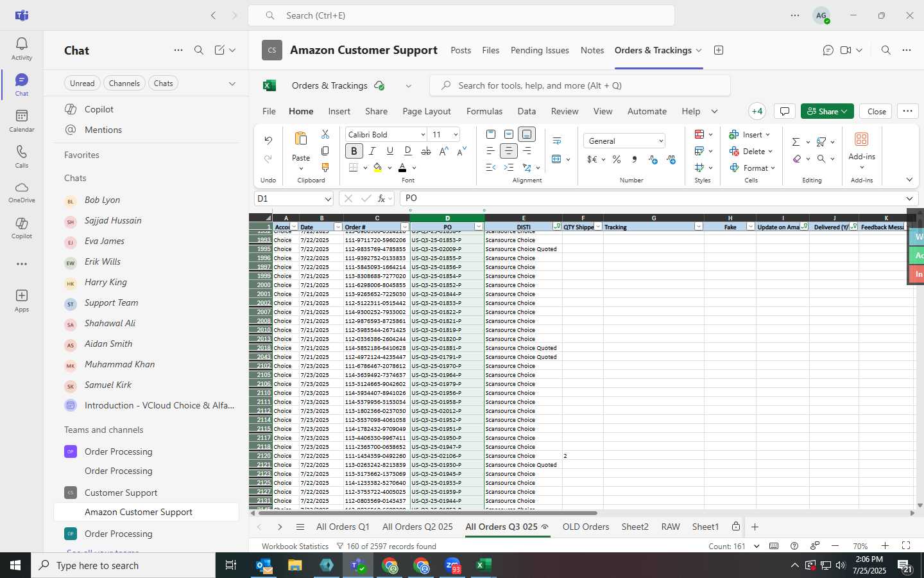The height and width of the screenshot is (578, 924).
Task: Switch to All Orders Q2 025 sheet
Action: 418,527
